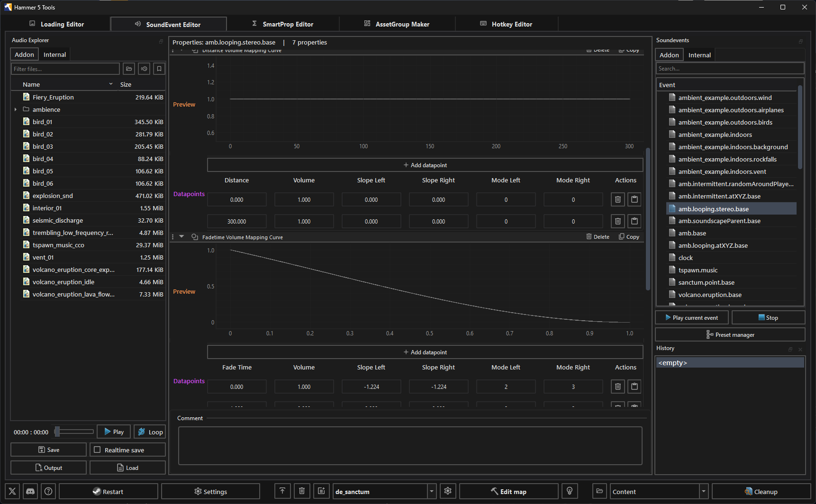This screenshot has width=816, height=504.
Task: Click the bookmark icon in Audio Explorer
Action: coord(159,69)
